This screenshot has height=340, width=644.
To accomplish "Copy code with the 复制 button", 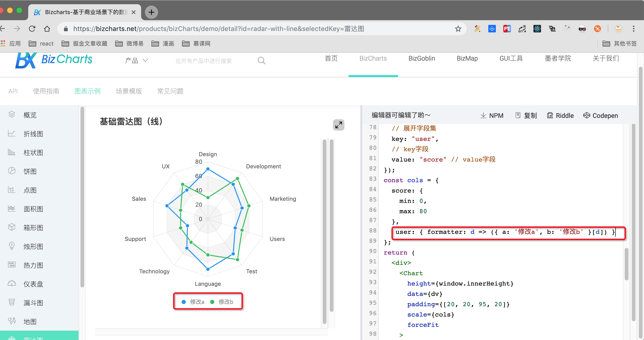I will [526, 116].
